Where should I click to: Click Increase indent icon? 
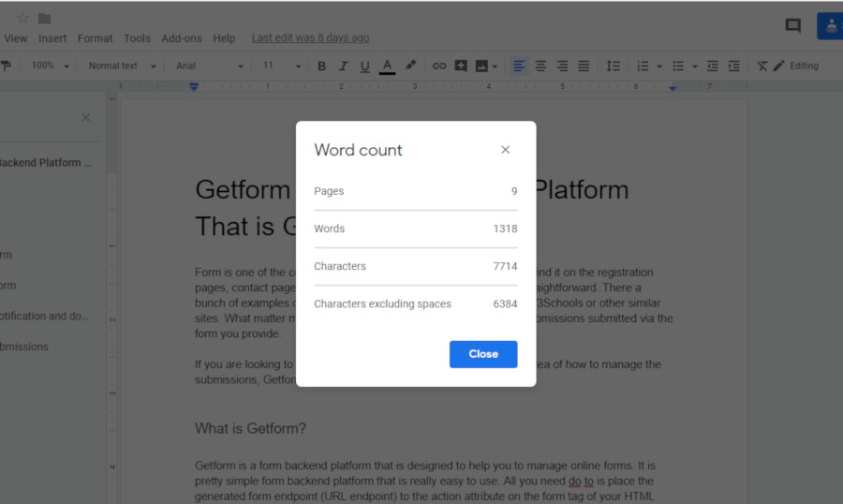tap(733, 67)
